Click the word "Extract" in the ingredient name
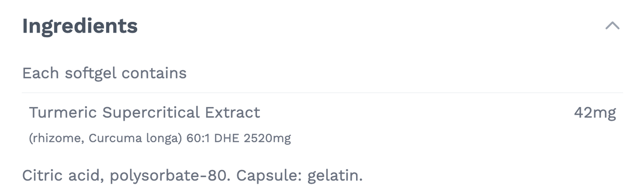 pyautogui.click(x=232, y=112)
